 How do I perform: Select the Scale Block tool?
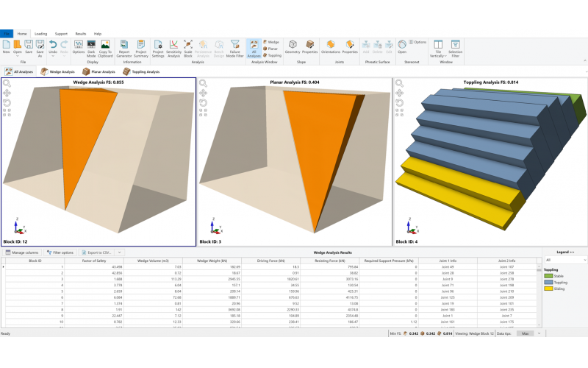pos(188,48)
